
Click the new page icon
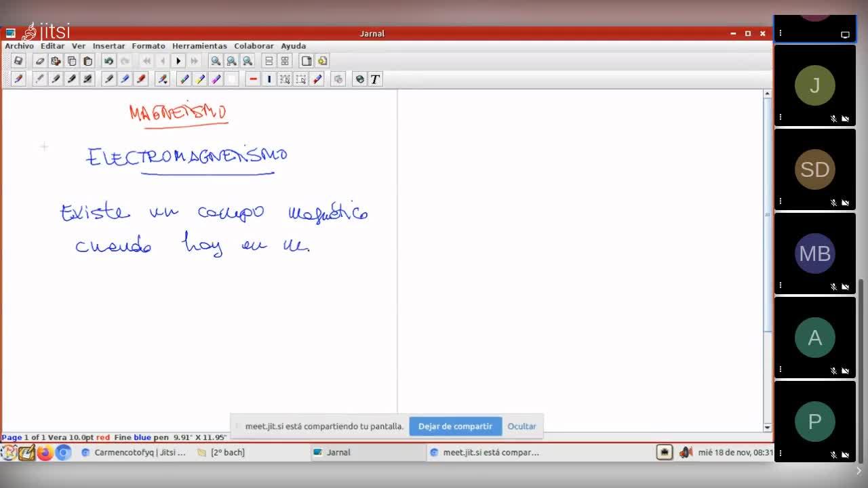(307, 61)
